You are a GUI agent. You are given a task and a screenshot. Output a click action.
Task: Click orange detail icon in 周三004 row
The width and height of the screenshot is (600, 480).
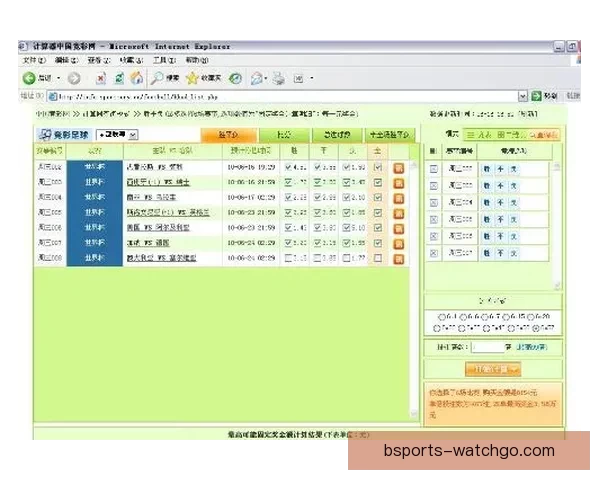pyautogui.click(x=399, y=198)
